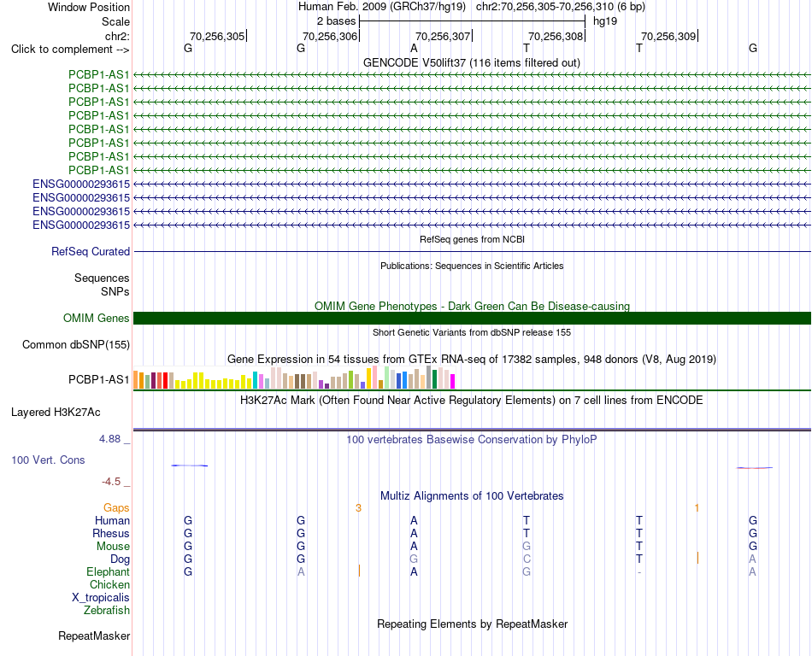This screenshot has height=656, width=812.
Task: Click the 'Scale' label in the ruler
Action: [x=115, y=21]
